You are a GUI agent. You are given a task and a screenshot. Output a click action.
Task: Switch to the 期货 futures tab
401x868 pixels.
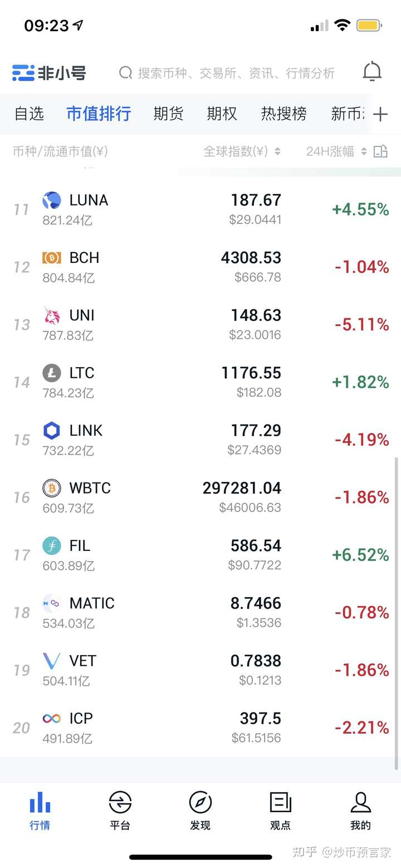(168, 114)
